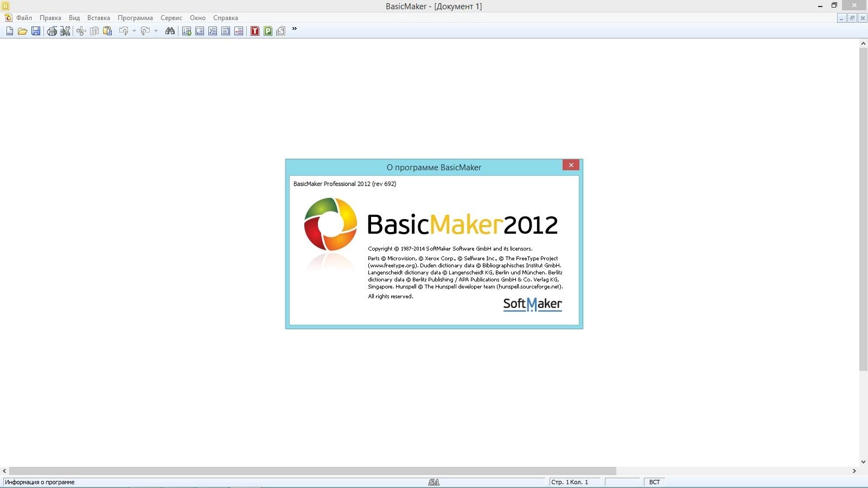Click the vertical scrollbar thumb

[863, 209]
